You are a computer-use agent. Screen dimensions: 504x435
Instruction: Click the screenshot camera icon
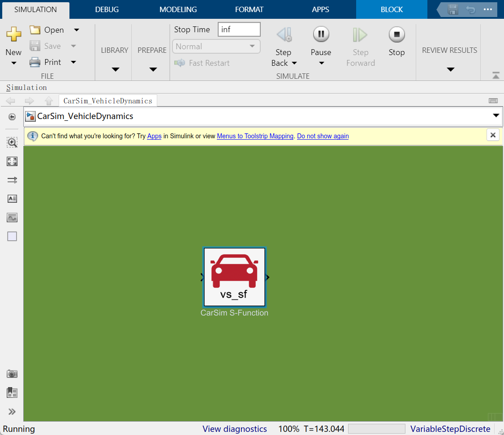point(12,374)
